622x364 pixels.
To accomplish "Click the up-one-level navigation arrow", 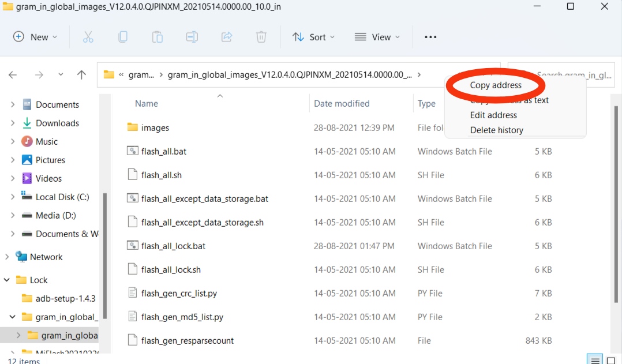I will [81, 74].
